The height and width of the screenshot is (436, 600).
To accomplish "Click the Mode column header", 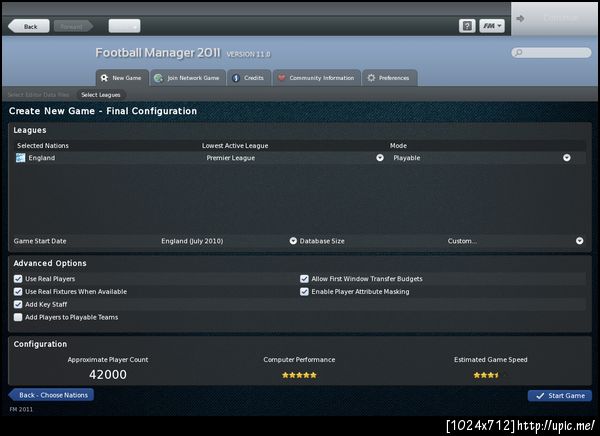I will pyautogui.click(x=398, y=145).
